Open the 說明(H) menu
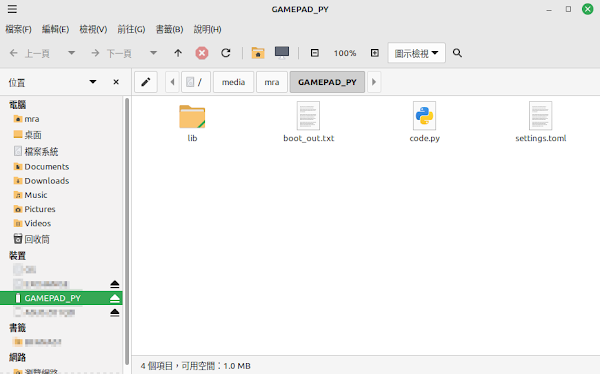 click(x=207, y=29)
